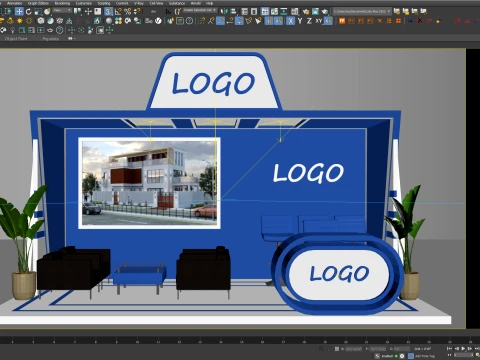This screenshot has width=480, height=360.
Task: Open the reference coordinate system dropdown
Action: (x=62, y=11)
